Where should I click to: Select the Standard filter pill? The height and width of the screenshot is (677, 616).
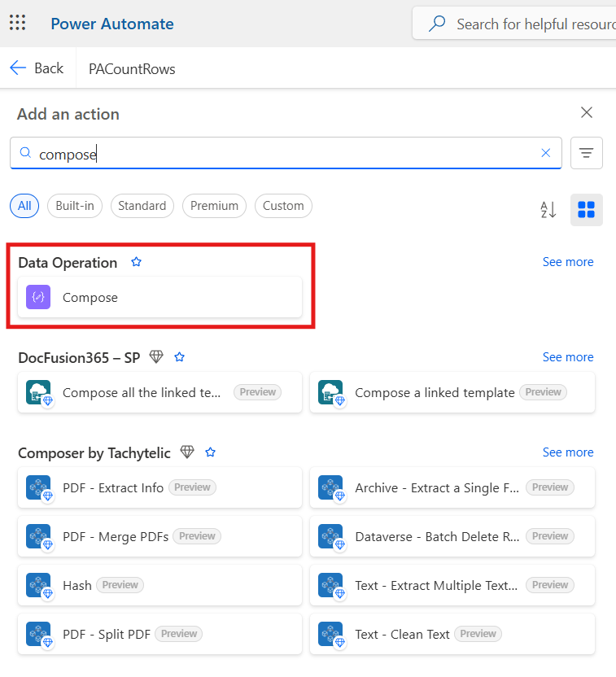coord(142,206)
